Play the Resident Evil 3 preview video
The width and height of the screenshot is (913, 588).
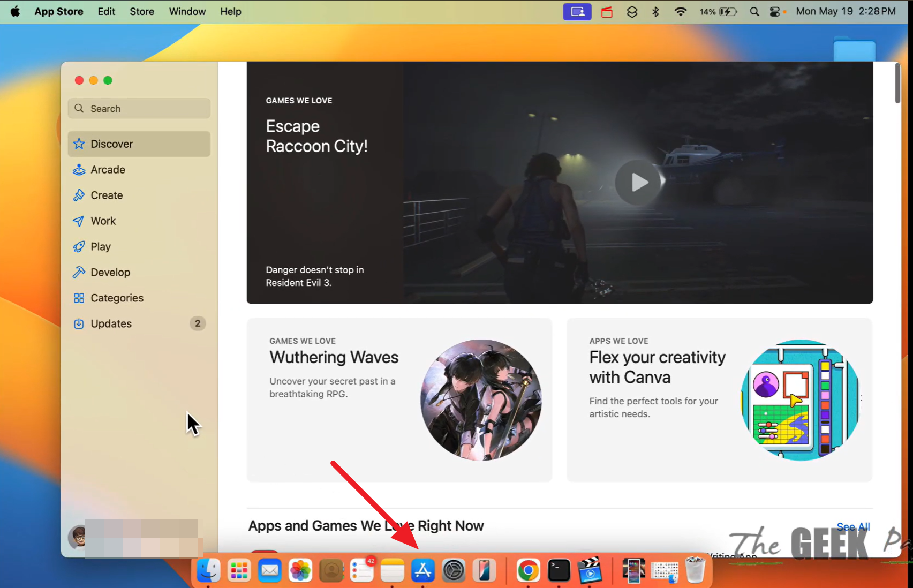point(638,183)
